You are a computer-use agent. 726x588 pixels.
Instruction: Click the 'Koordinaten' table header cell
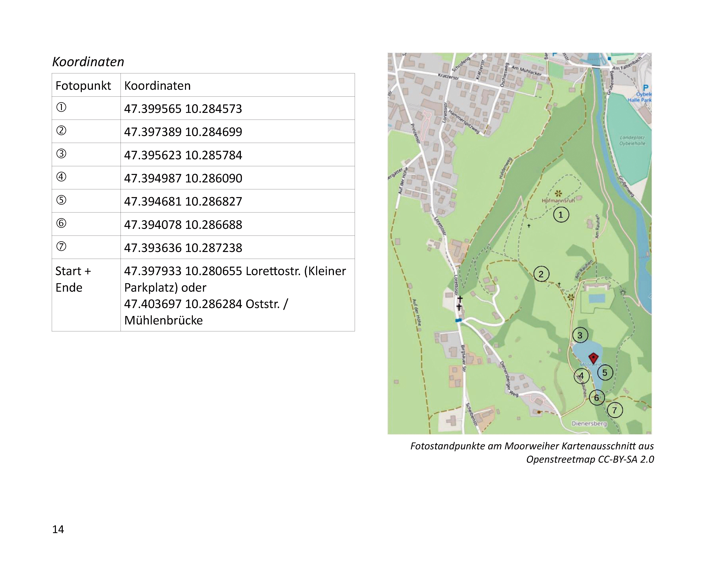click(238, 85)
